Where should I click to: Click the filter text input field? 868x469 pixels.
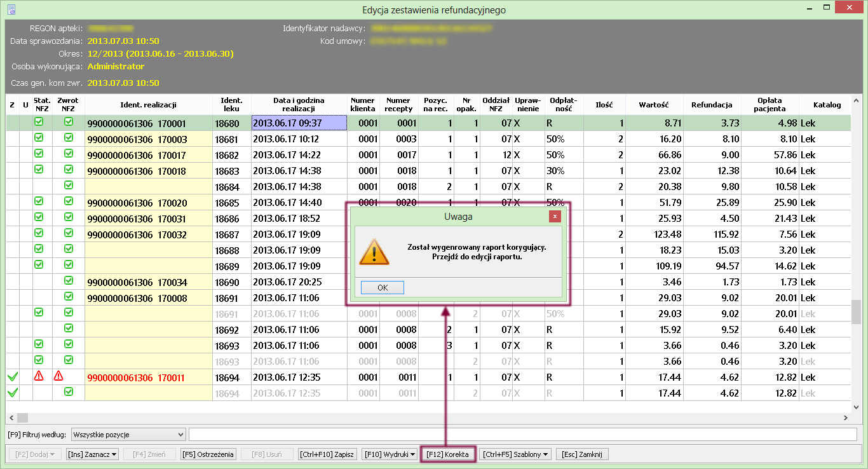523,435
